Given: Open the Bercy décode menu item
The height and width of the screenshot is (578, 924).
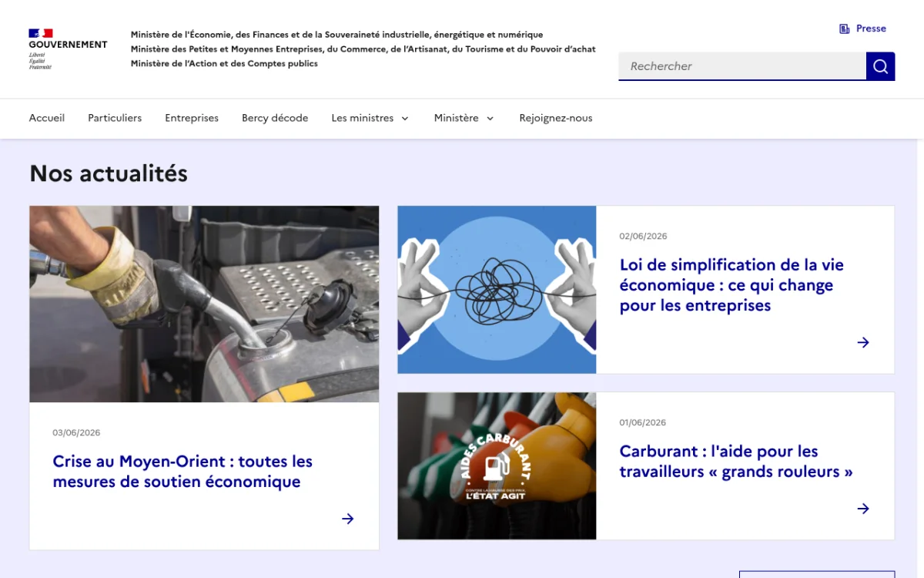Looking at the screenshot, I should coord(275,118).
